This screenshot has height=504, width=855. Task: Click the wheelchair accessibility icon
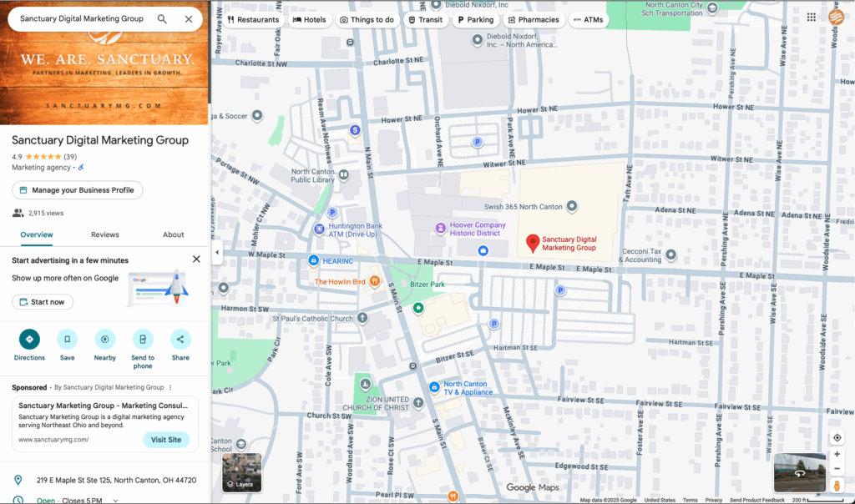[x=81, y=168]
